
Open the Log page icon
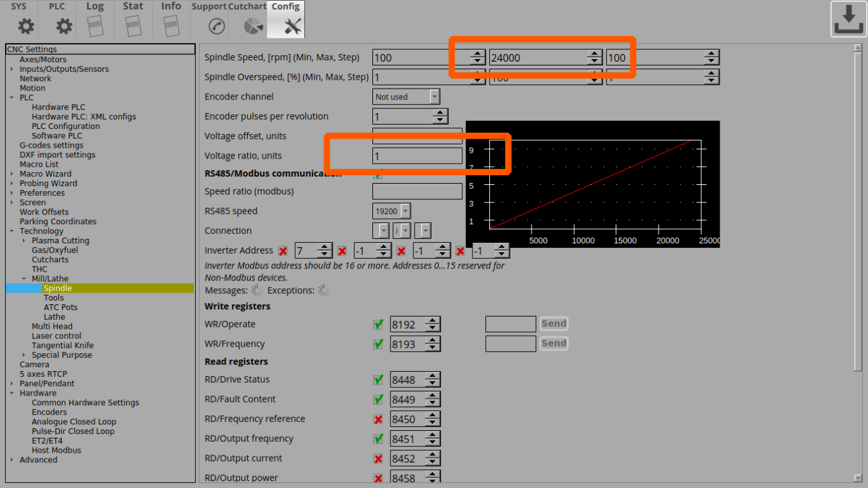coord(94,26)
